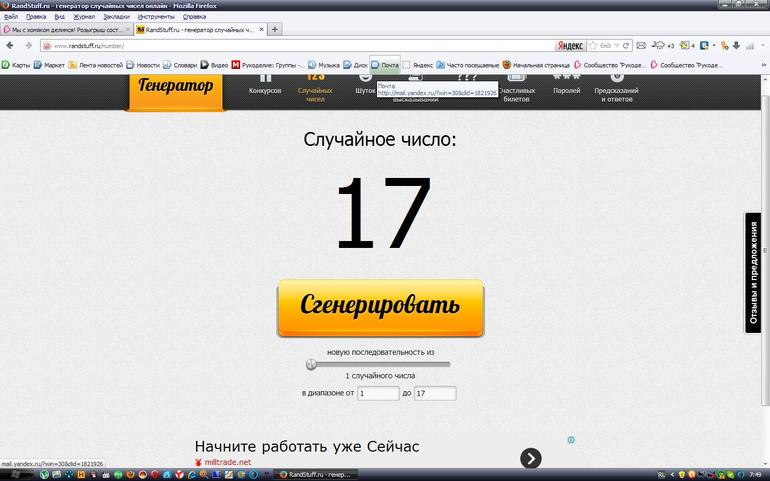
Task: Open the Счастливых билетов generator section
Action: point(517,88)
